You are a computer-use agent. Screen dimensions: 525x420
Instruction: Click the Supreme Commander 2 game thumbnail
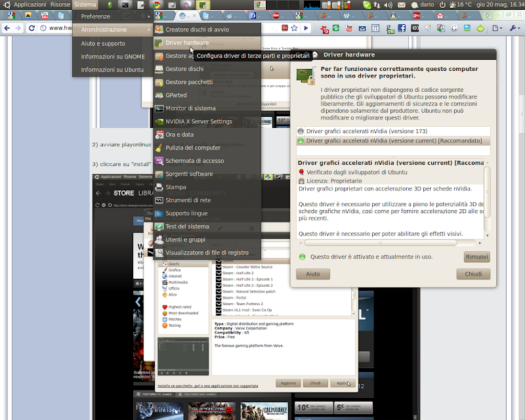click(211, 411)
